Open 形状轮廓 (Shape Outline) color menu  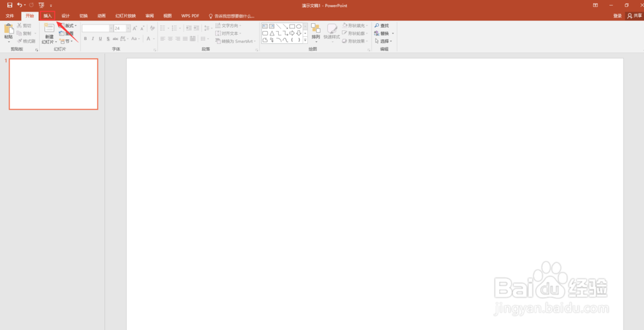tap(355, 34)
